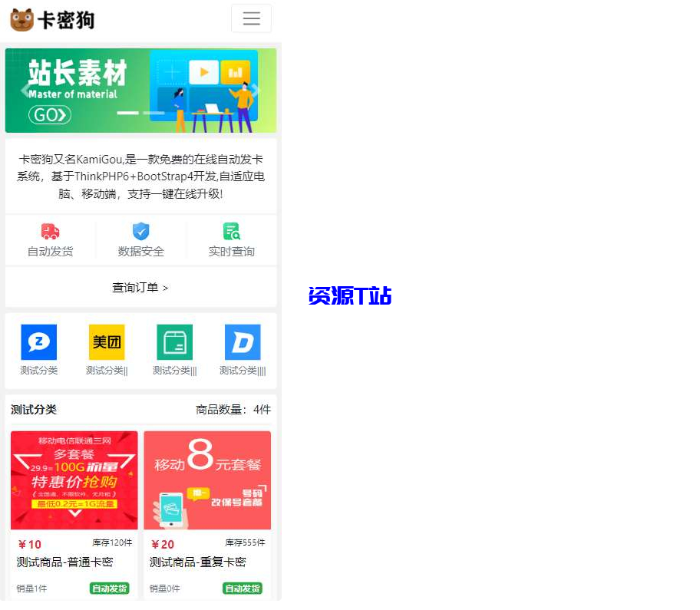This screenshot has height=610, width=700.
Task: Click the 移动8元套餐 product thumbnail
Action: coord(207,480)
